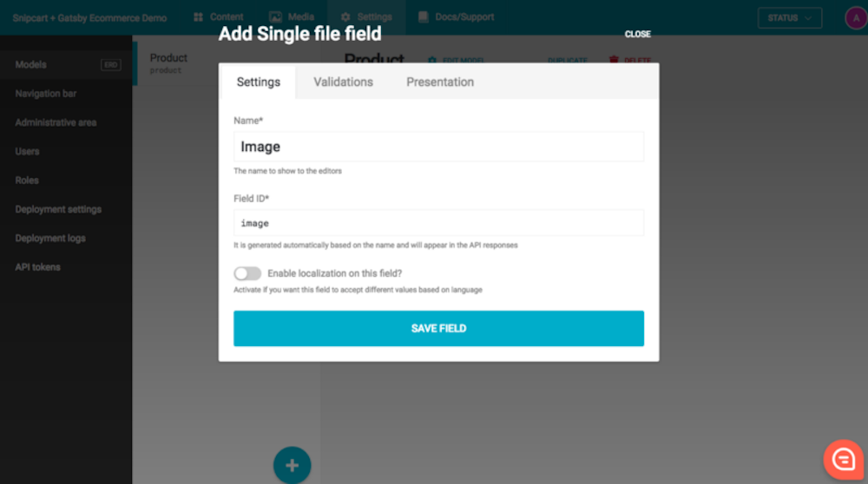
Task: Close the Add Single file field dialog
Action: 638,35
